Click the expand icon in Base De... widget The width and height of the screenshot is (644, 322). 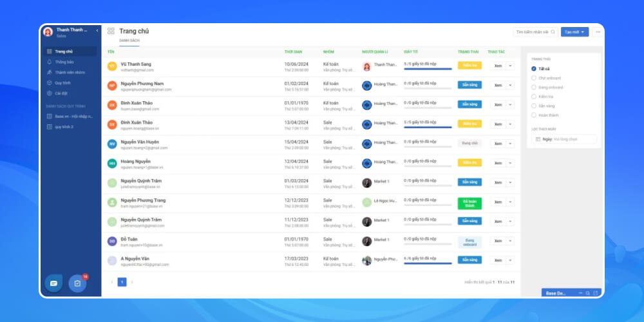click(596, 293)
